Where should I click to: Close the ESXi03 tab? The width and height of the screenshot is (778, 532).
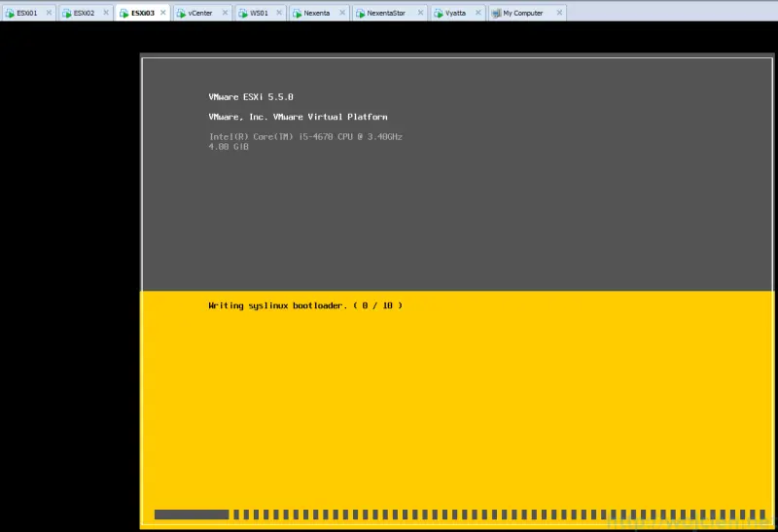tap(162, 13)
